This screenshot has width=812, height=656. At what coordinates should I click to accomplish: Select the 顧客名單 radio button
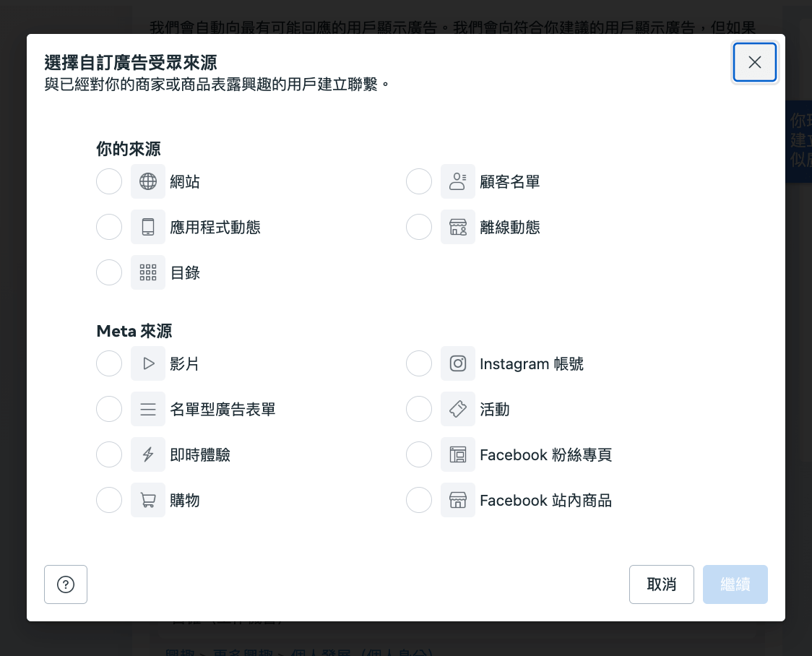[419, 181]
